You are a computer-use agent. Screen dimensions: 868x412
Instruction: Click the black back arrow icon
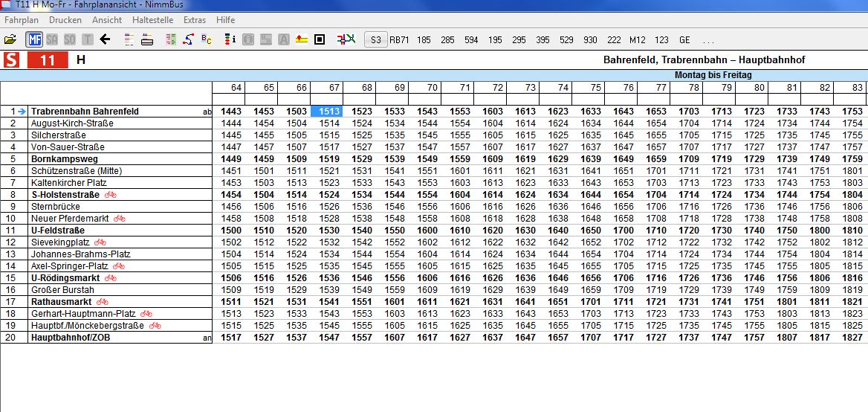105,39
